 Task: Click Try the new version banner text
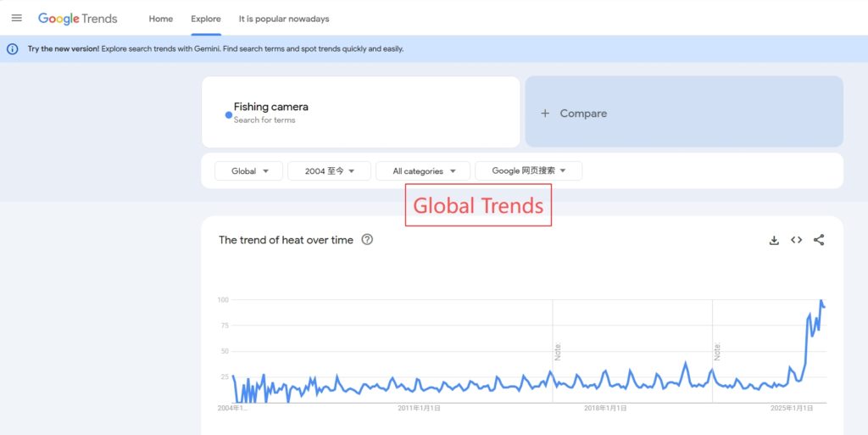pyautogui.click(x=64, y=49)
